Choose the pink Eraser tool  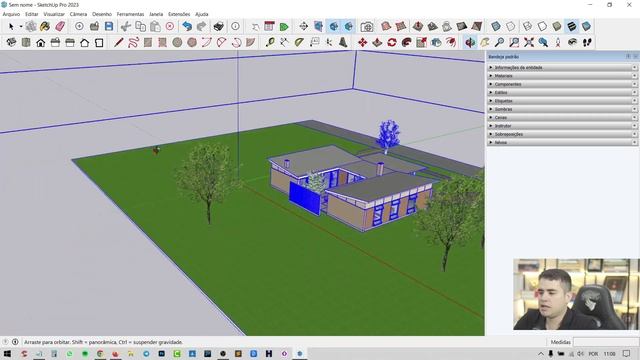[x=60, y=27]
